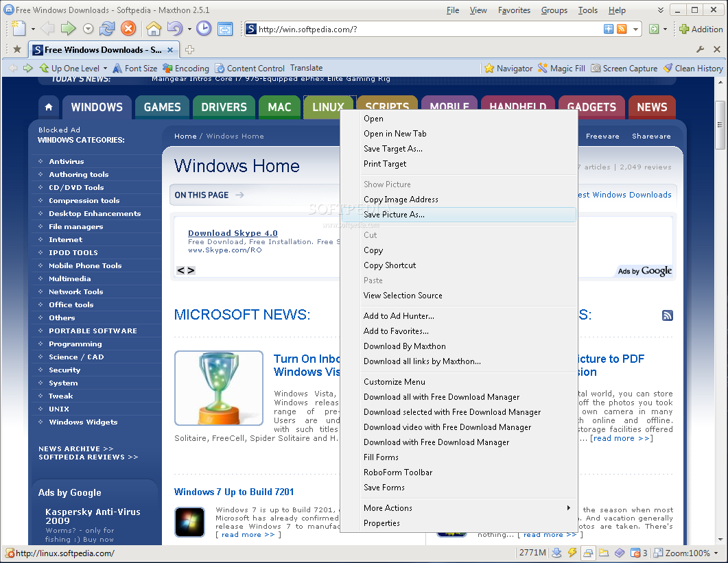Start the Screen Capture tool
728x563 pixels.
[624, 68]
